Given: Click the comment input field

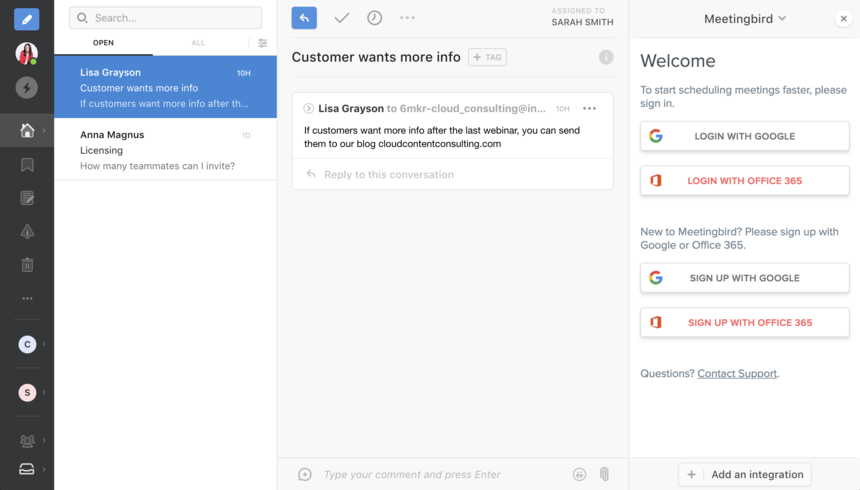Looking at the screenshot, I should click(411, 475).
